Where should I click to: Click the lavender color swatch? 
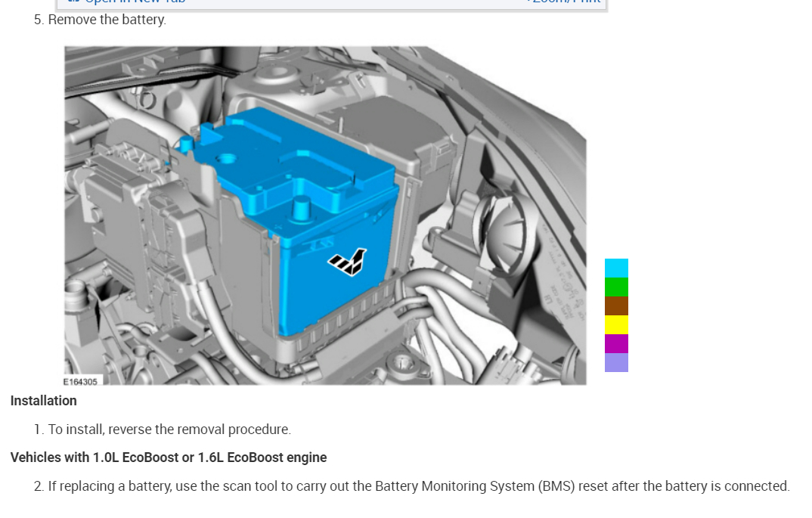tap(616, 363)
